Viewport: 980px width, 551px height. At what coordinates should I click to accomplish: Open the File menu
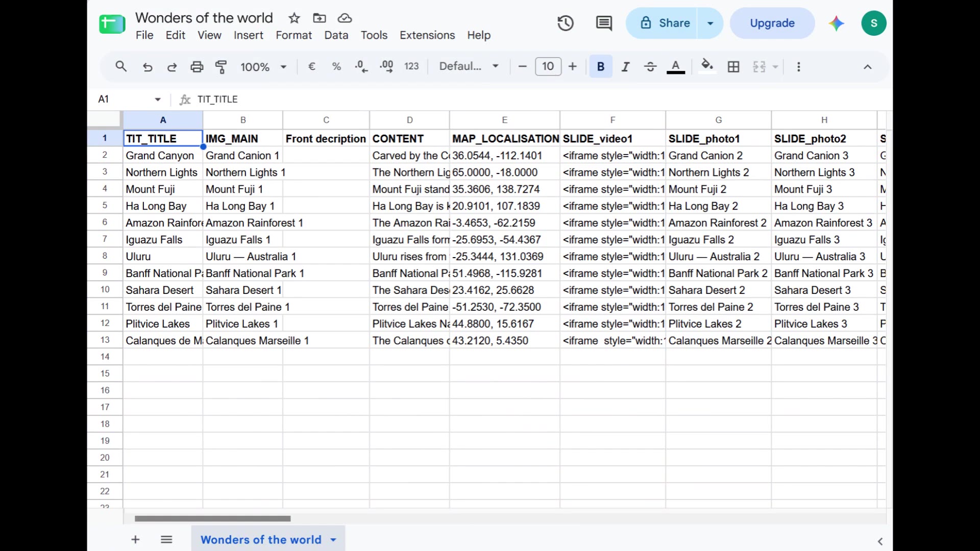[x=144, y=35]
